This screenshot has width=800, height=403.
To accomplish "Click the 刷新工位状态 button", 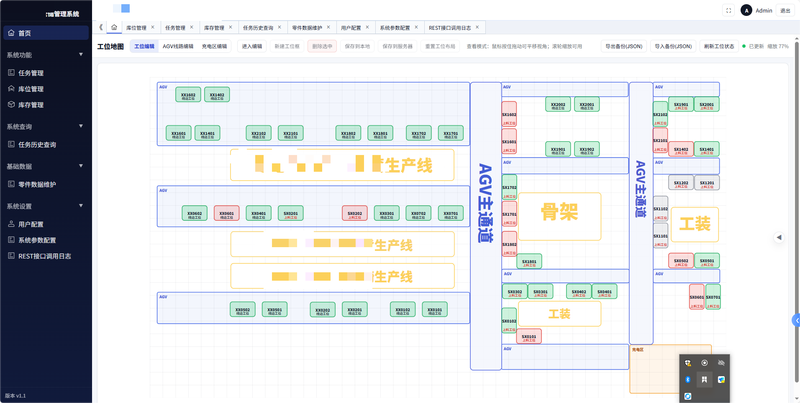I will (719, 46).
